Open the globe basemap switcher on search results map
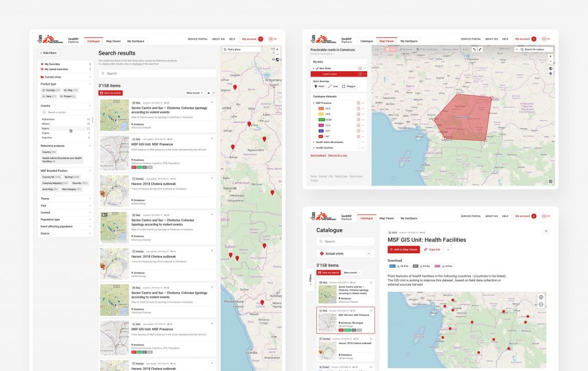This screenshot has width=588, height=371. pos(277,60)
